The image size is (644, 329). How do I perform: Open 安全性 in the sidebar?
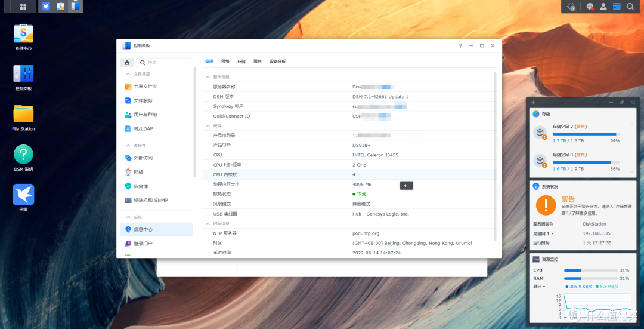click(156, 186)
